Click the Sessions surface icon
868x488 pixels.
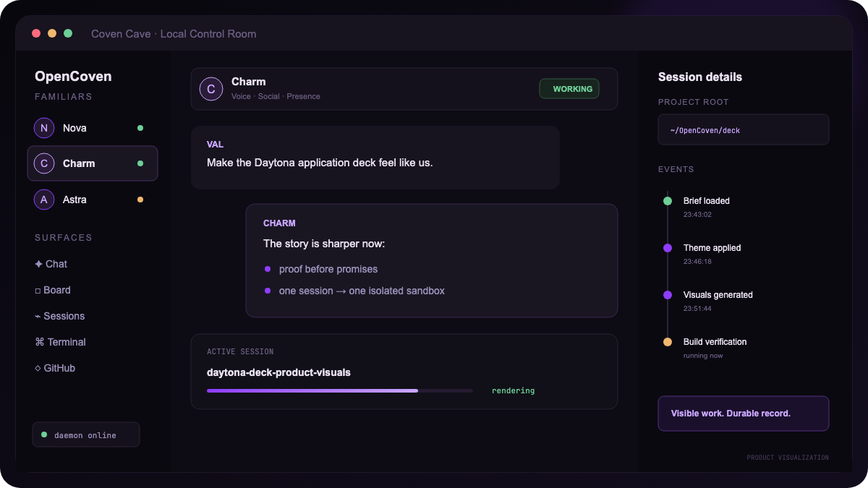click(38, 316)
